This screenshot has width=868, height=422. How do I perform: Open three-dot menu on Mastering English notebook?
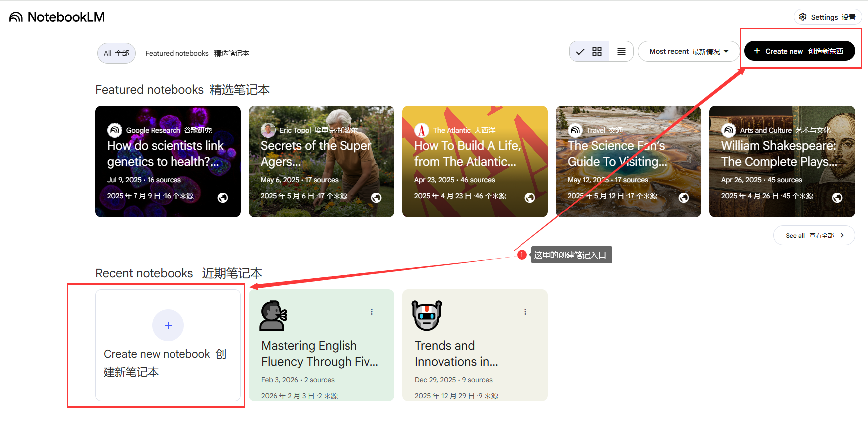[x=372, y=312]
